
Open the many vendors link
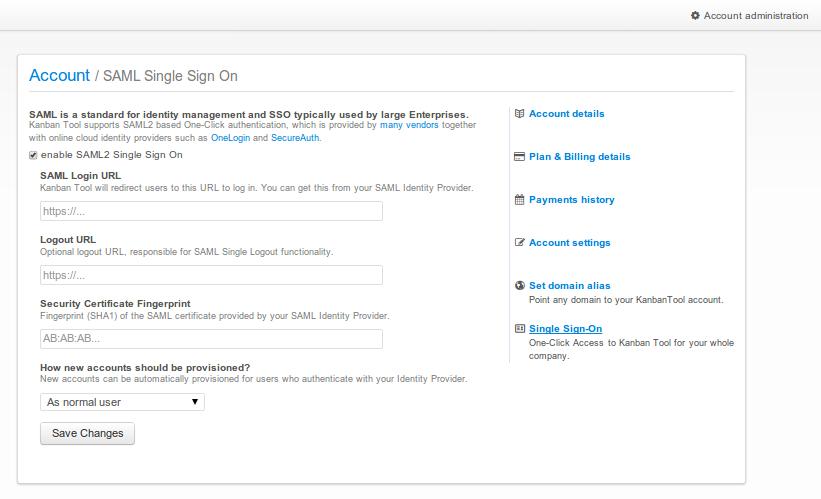coord(409,125)
